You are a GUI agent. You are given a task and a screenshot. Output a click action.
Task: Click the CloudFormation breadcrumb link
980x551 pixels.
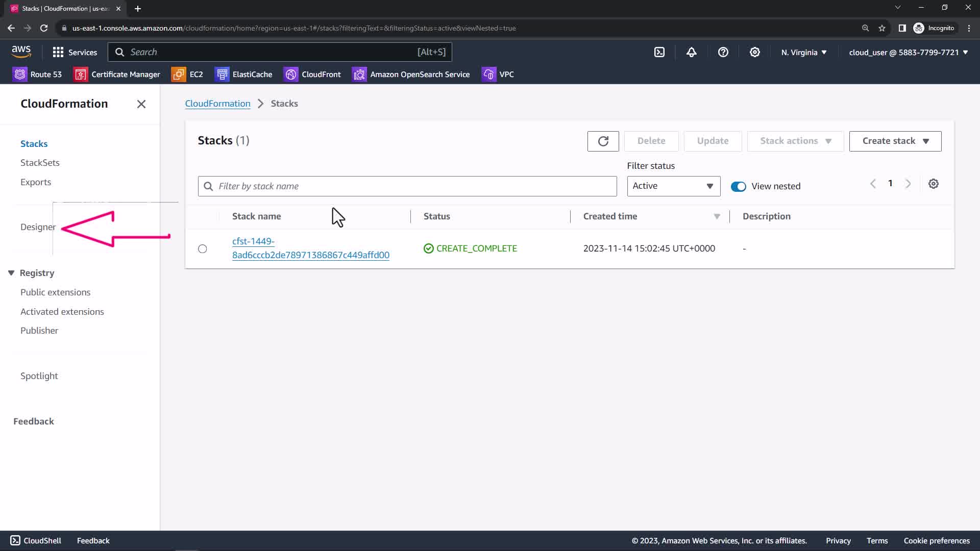217,104
